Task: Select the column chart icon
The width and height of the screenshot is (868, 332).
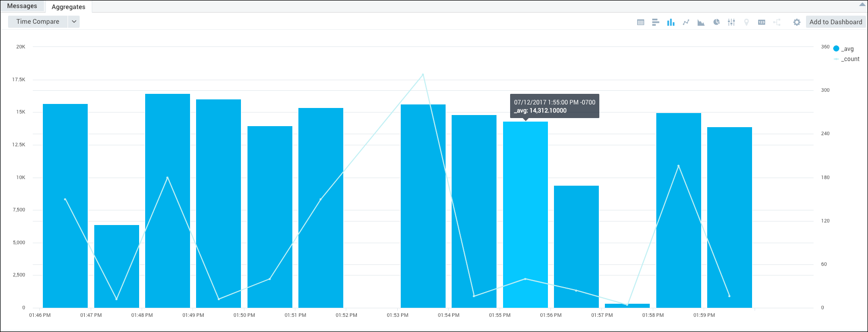Action: point(670,22)
